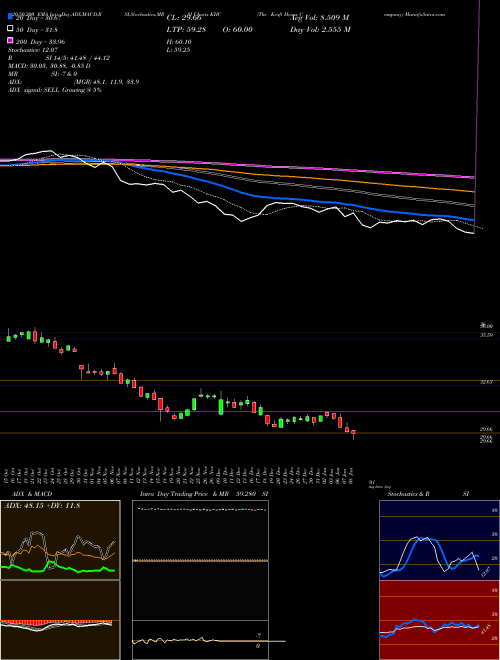Open the red RSI chart panel

439,620
